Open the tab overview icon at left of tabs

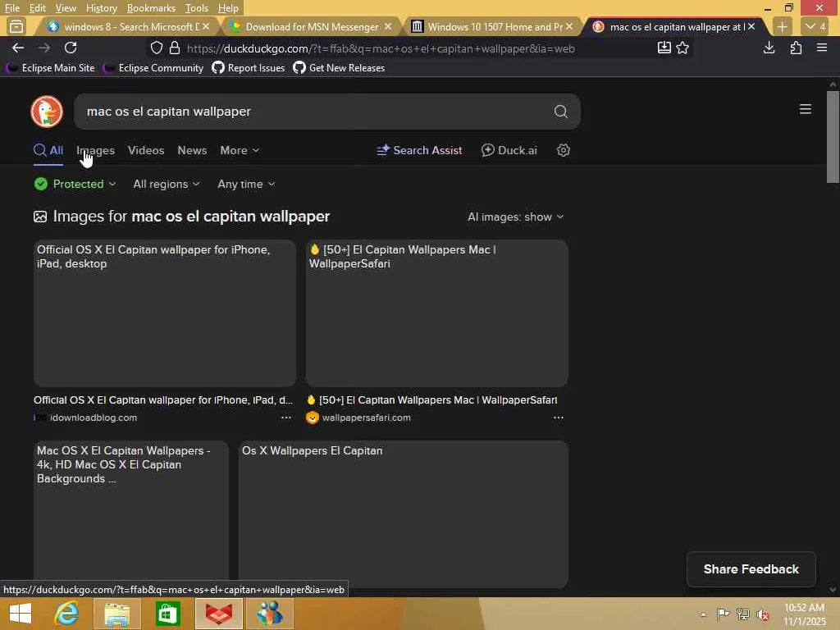(16, 26)
